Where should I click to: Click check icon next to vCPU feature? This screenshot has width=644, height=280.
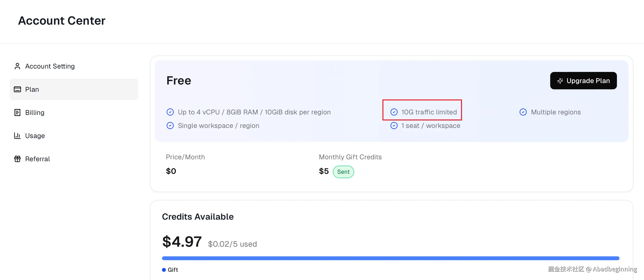(170, 112)
